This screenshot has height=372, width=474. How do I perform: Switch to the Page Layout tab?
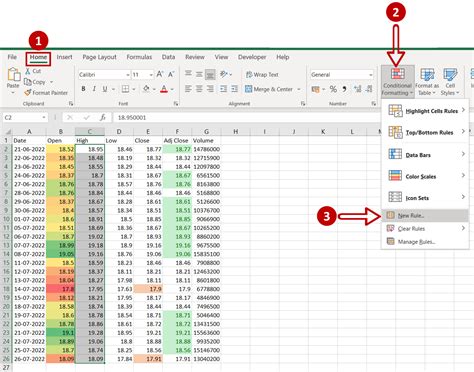99,57
